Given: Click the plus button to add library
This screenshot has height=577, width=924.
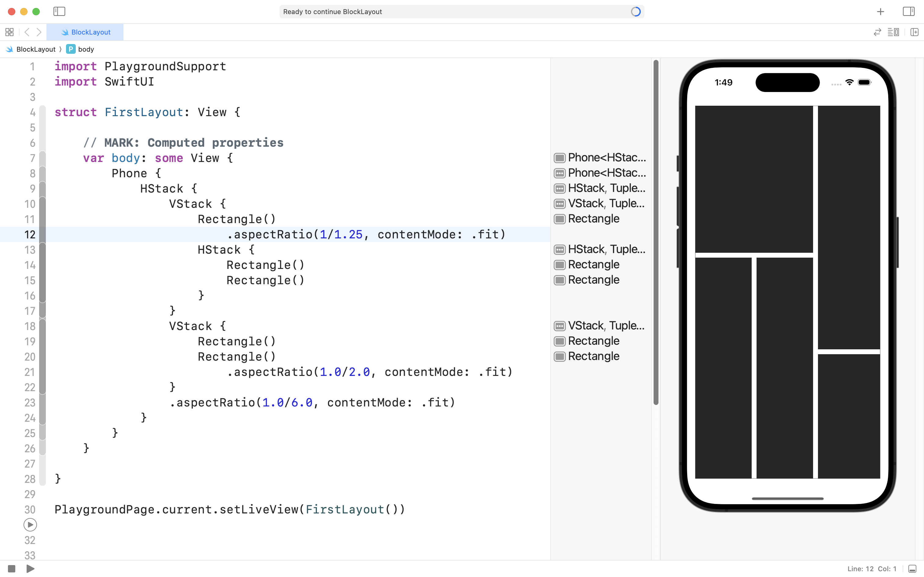Looking at the screenshot, I should point(880,11).
